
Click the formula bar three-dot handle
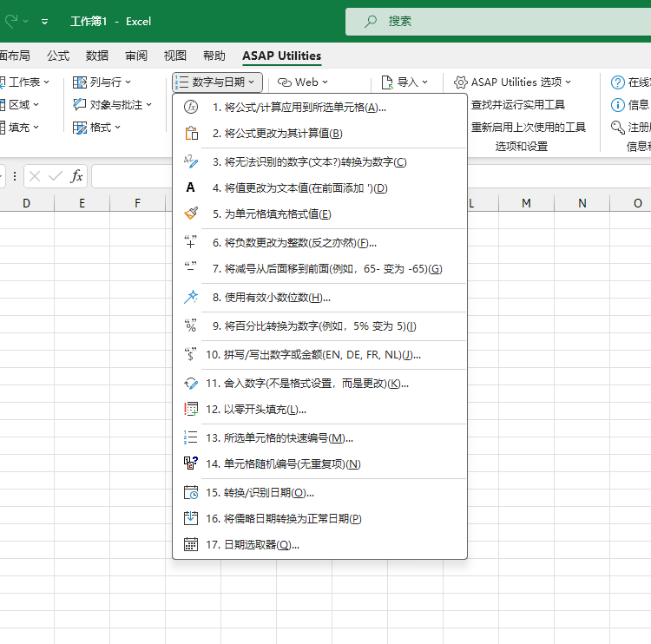(15, 176)
